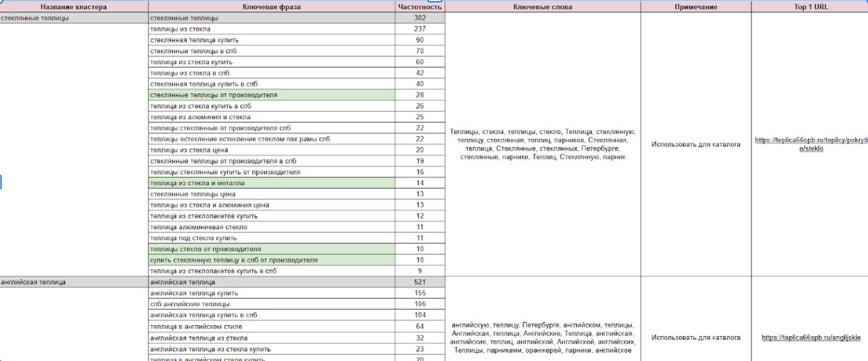Select cell 'английская теплица из стекла купить'
The height and width of the screenshot is (361, 868).
tap(271, 349)
